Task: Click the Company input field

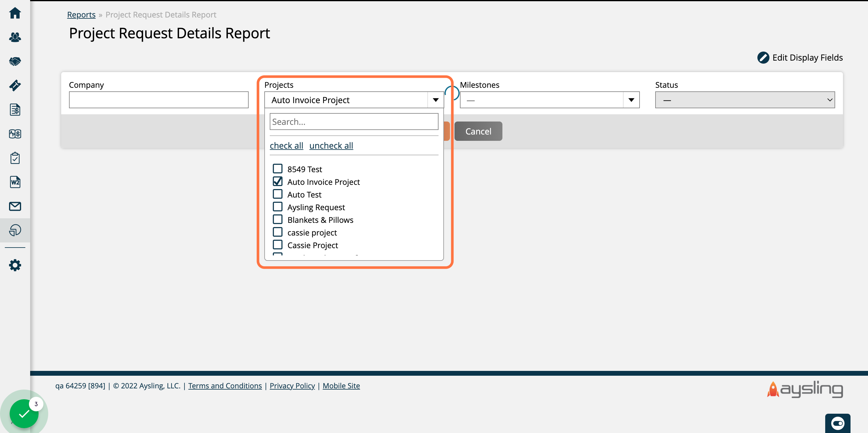Action: pyautogui.click(x=159, y=100)
